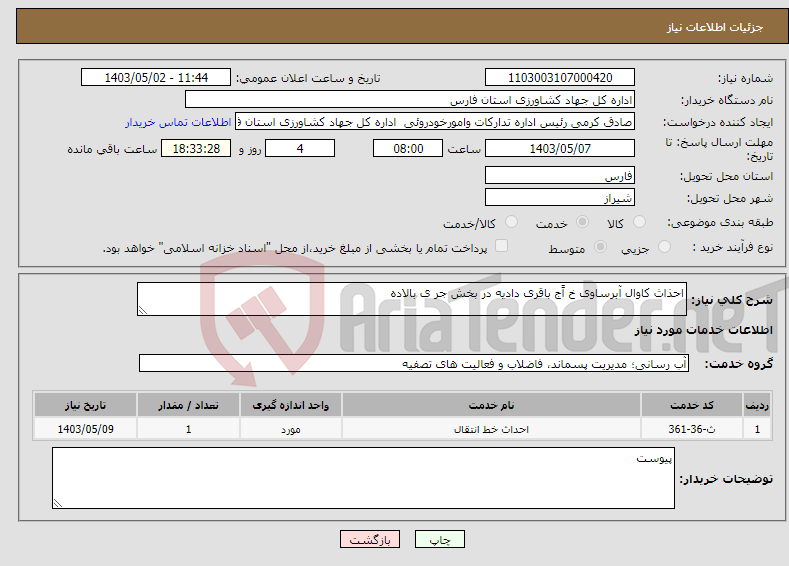Select the کالا radio button
Viewport: 789px width, 566px height.
639,222
